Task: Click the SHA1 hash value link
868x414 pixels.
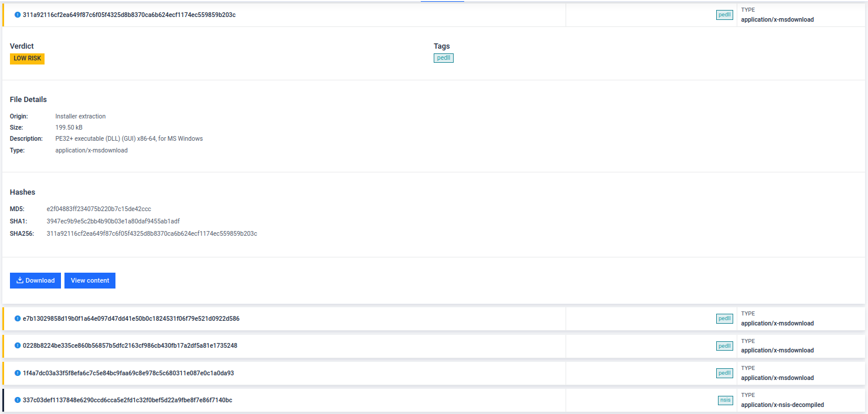Action: (113, 221)
